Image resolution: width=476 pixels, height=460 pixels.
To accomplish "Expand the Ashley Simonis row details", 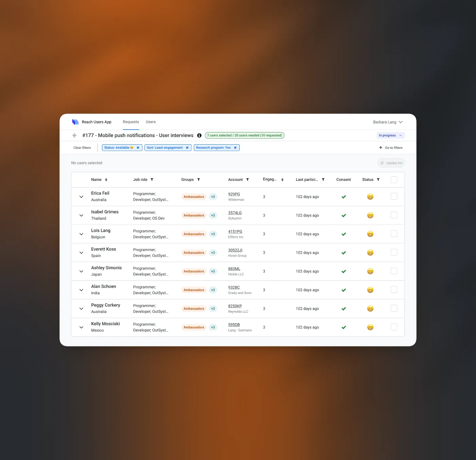I will click(x=81, y=272).
